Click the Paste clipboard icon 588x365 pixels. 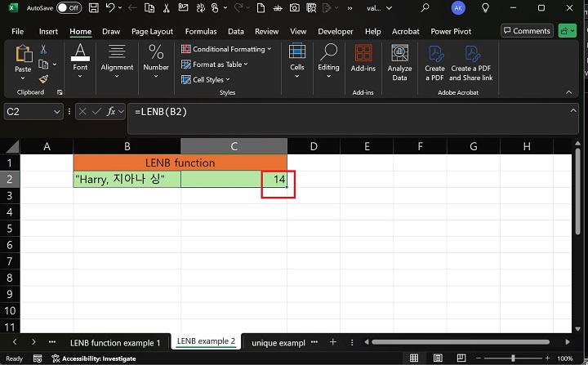23,56
